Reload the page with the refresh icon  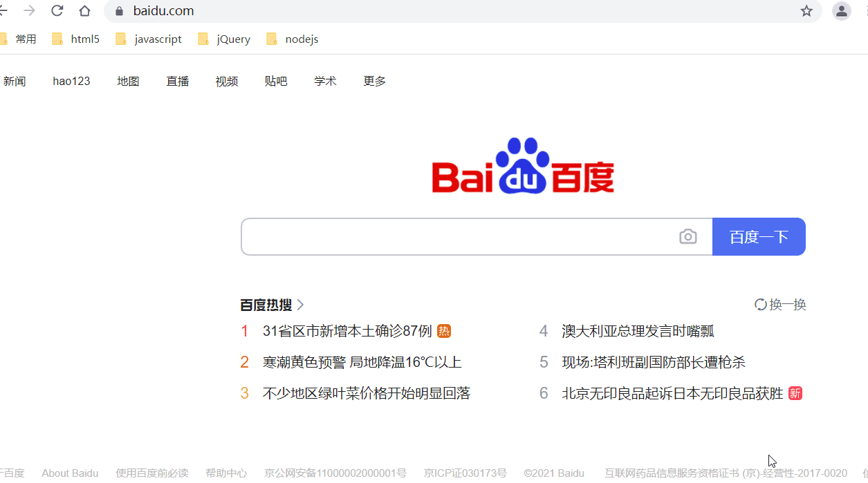[x=57, y=11]
